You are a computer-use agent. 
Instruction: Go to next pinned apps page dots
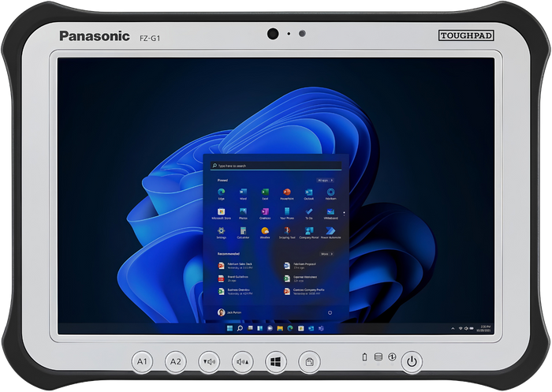tap(344, 214)
